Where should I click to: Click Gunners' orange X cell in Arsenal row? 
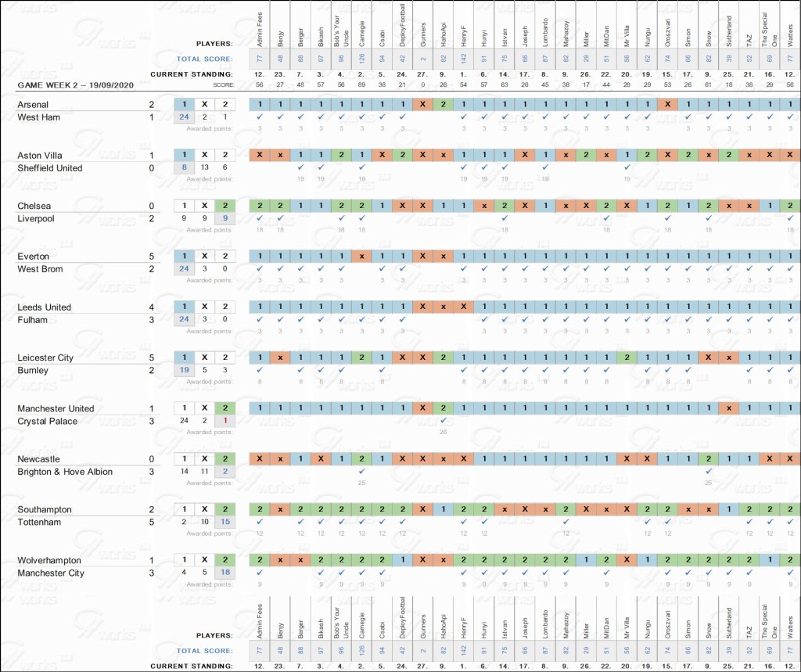pyautogui.click(x=422, y=104)
